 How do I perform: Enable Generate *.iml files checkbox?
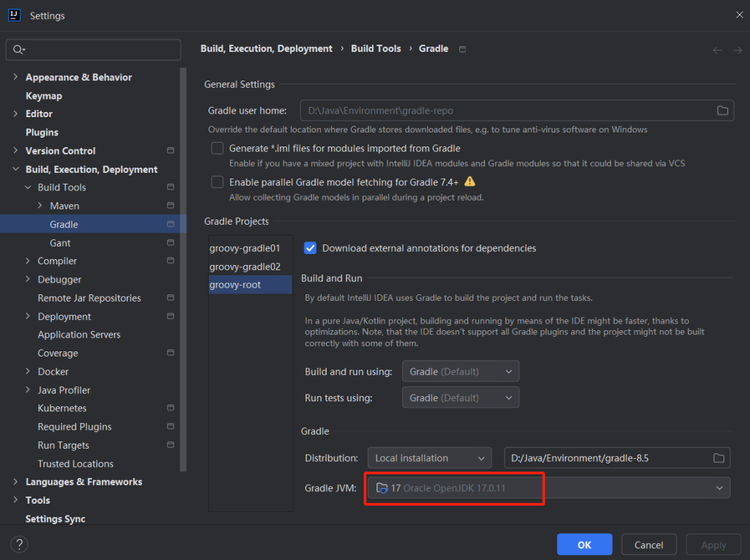coord(217,149)
